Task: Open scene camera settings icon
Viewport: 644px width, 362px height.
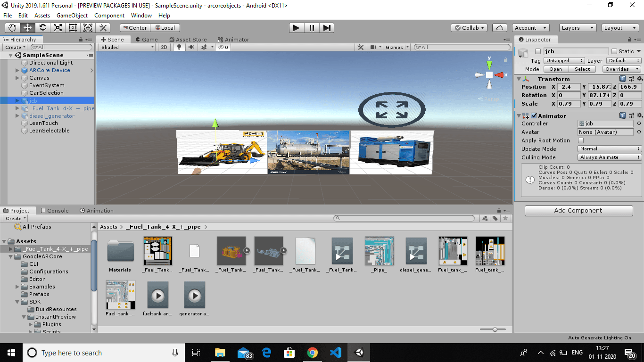Action: click(373, 47)
